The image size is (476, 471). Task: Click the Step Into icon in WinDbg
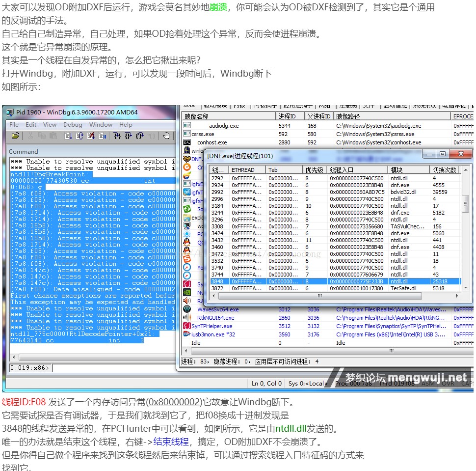click(117, 136)
